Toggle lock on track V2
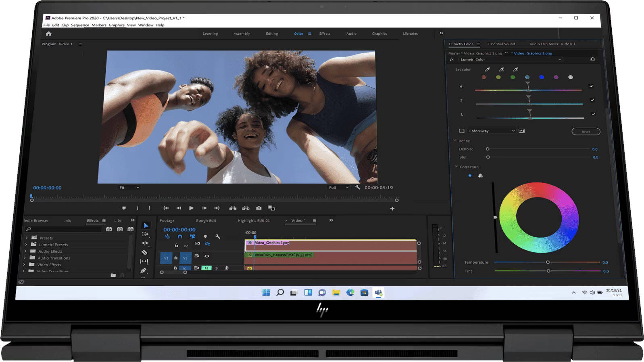This screenshot has width=644, height=362. (x=176, y=245)
